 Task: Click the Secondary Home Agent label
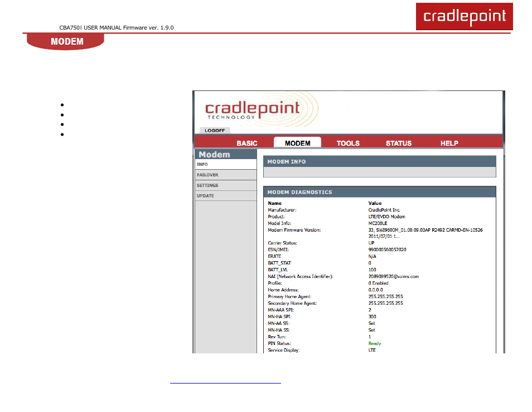point(292,303)
